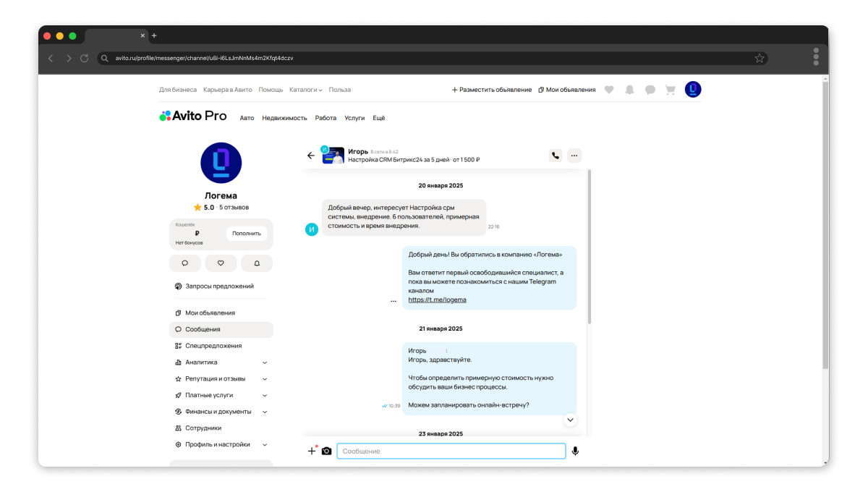Click Для бизнеса link
The image size is (868, 492).
point(178,90)
